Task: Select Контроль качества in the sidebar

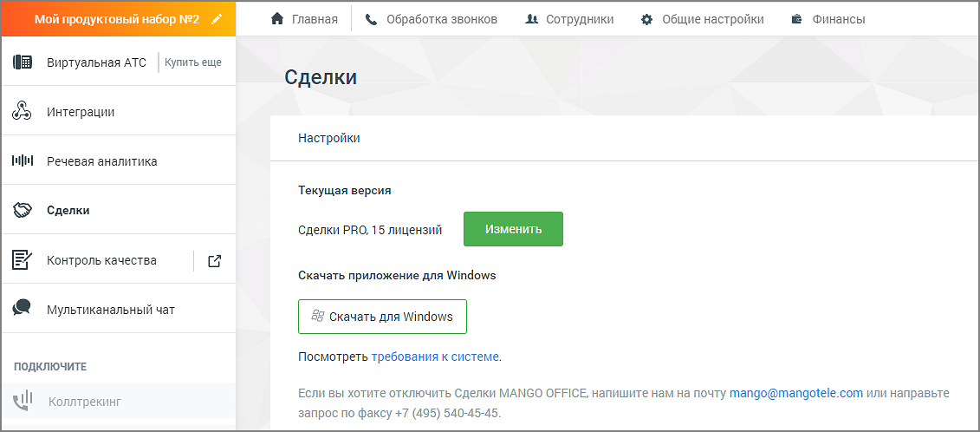Action: [101, 260]
